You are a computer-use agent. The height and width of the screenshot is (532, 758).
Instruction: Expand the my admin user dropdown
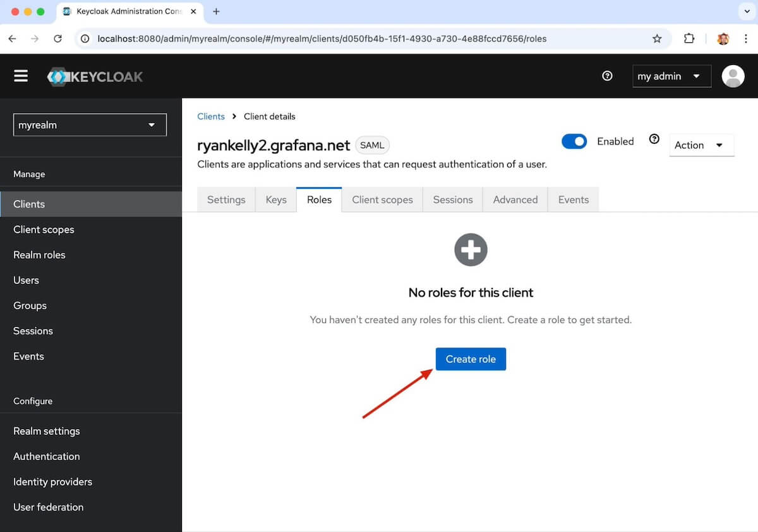(x=671, y=76)
